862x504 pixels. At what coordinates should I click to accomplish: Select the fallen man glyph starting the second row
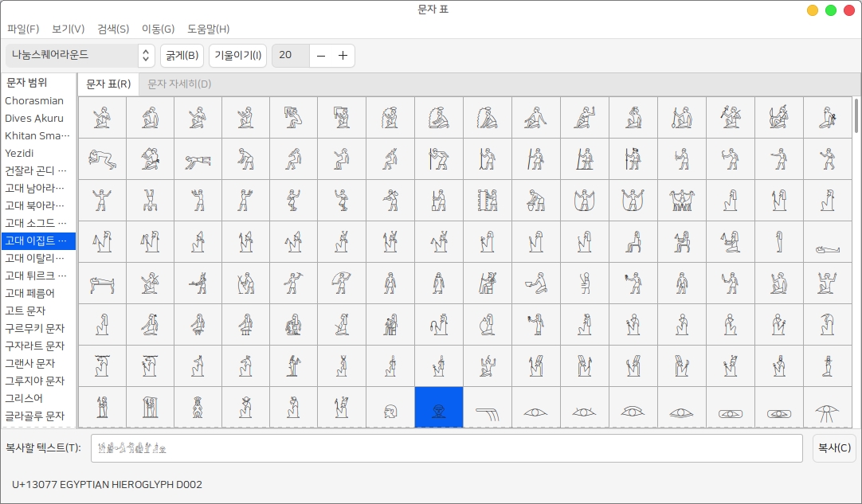point(101,158)
